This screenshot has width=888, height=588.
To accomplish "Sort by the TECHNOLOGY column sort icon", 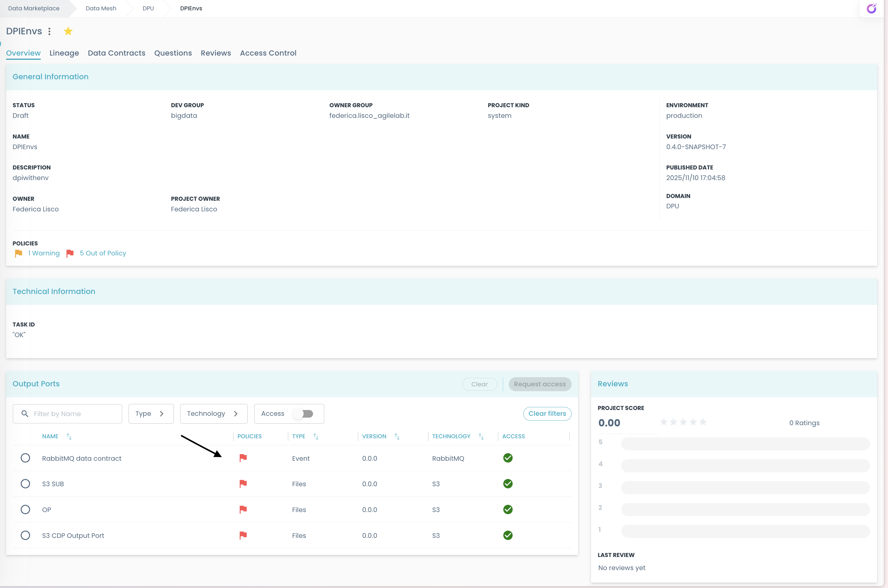I will click(x=481, y=436).
